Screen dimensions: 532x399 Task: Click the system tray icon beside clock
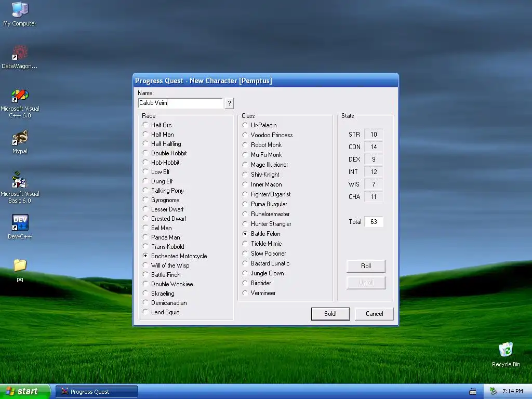tap(493, 391)
